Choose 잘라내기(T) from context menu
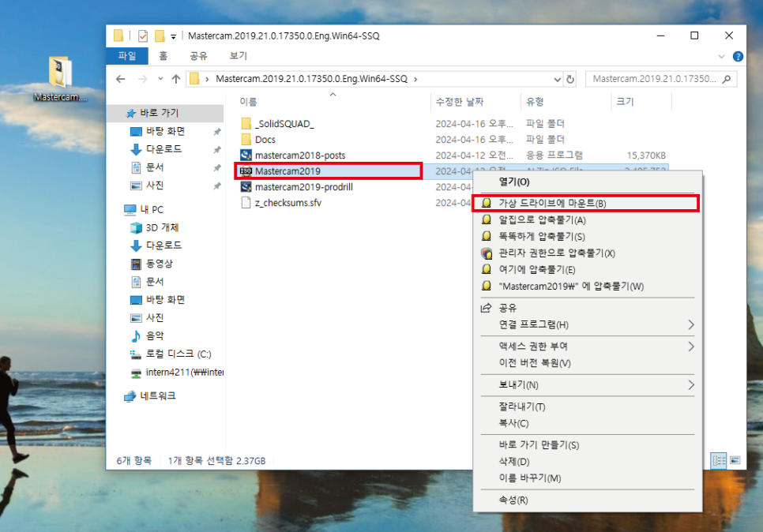This screenshot has height=532, width=763. (588, 406)
